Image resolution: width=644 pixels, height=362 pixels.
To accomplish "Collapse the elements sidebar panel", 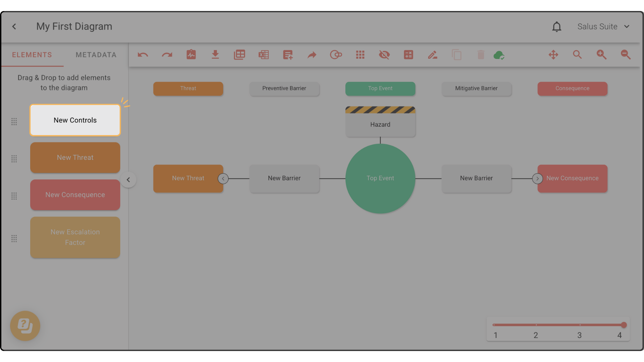I will point(128,180).
